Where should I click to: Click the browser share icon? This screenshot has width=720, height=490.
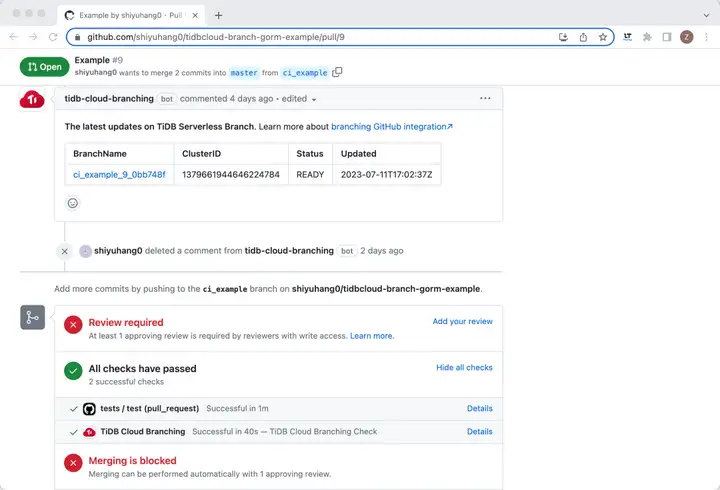coord(583,37)
